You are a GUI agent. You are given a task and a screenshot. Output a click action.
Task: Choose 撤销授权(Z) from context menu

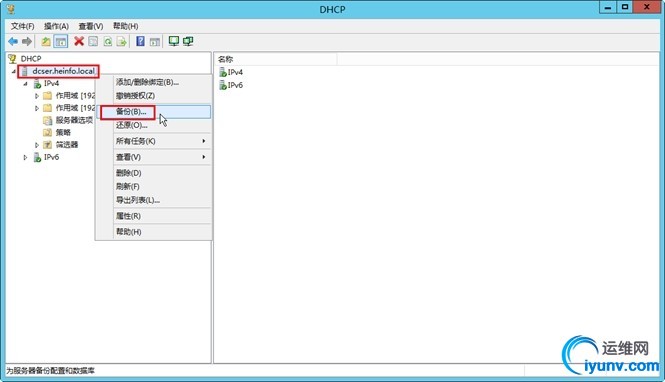154,96
